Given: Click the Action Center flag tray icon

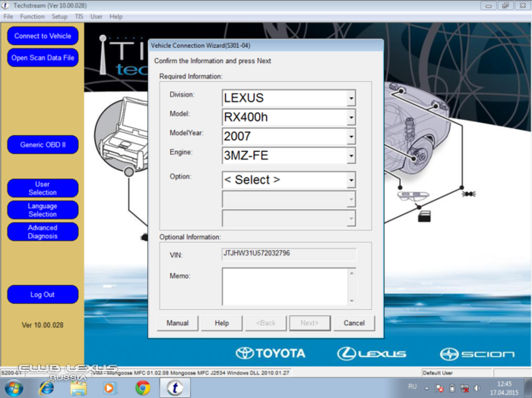Looking at the screenshot, I should (439, 388).
